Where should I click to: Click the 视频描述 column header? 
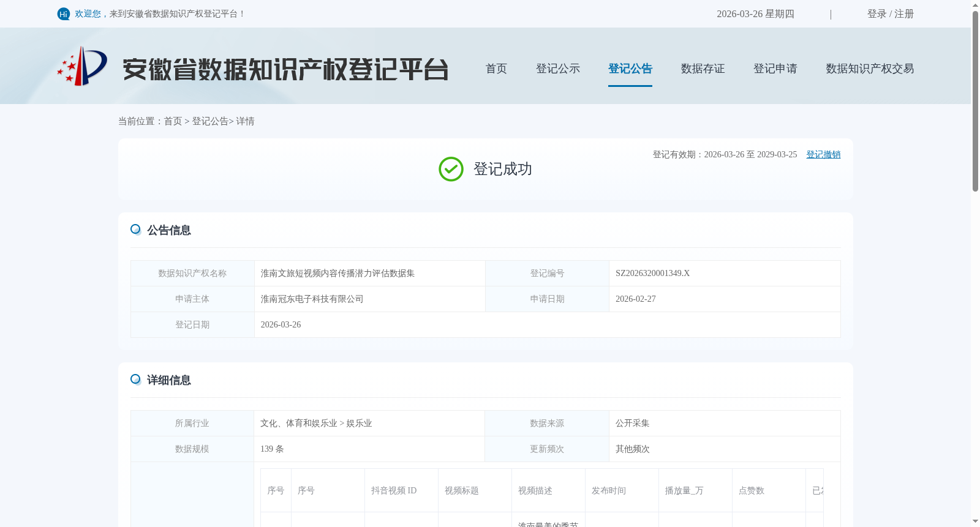click(x=548, y=491)
